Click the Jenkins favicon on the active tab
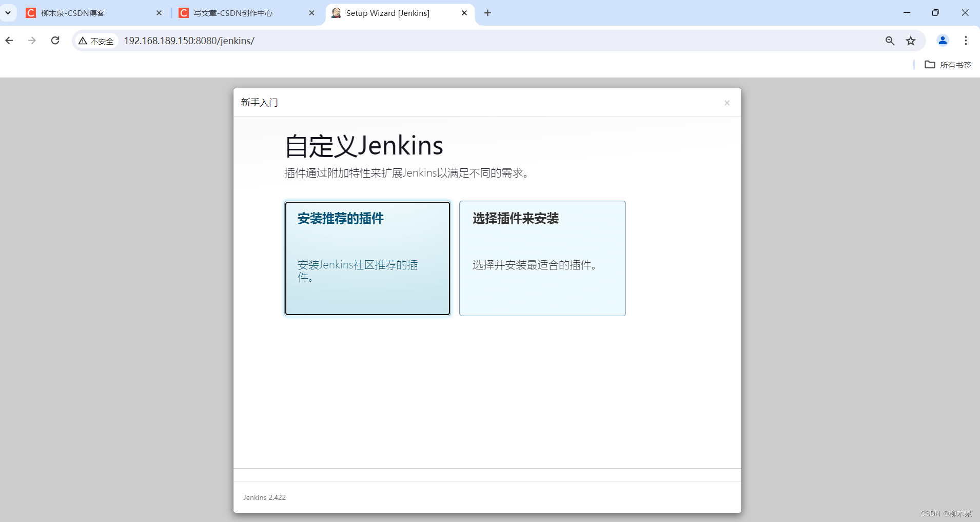Image resolution: width=980 pixels, height=522 pixels. point(336,13)
